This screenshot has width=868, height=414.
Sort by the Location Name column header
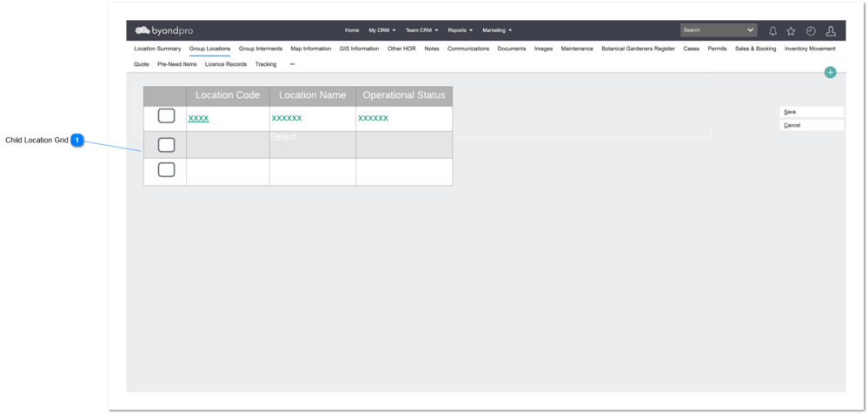pyautogui.click(x=312, y=95)
